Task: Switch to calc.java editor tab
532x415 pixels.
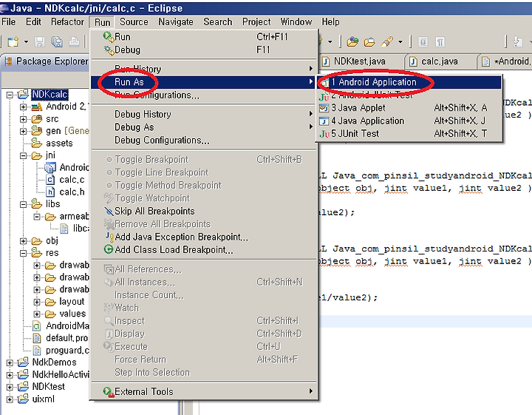Action: click(440, 61)
